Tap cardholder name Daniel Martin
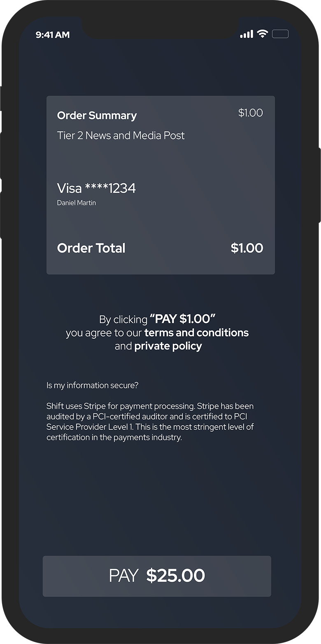 [77, 203]
